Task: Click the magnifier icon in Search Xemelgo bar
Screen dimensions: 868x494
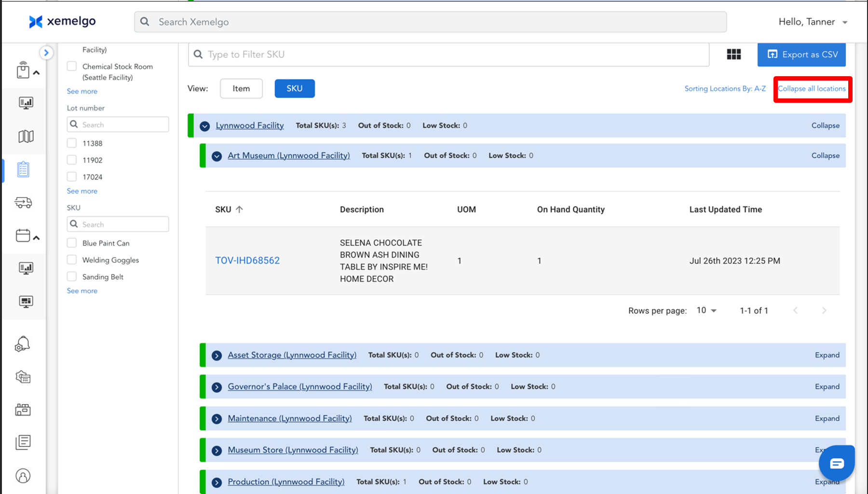Action: 145,22
